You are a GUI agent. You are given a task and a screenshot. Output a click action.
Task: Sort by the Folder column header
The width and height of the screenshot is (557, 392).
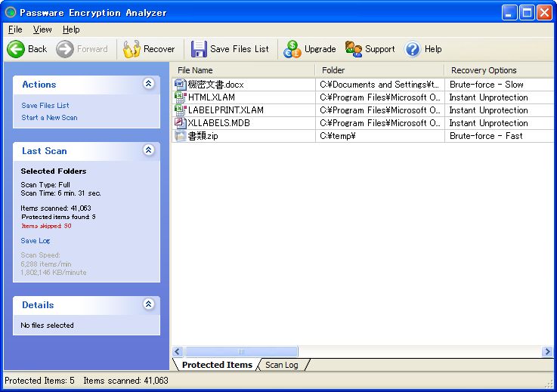point(379,70)
